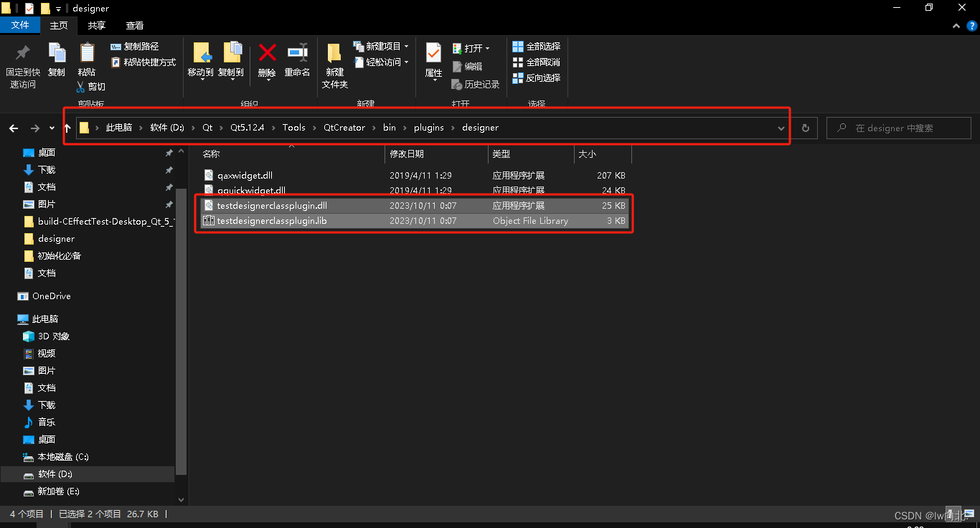Click Qt5.12.4 in the address breadcrumb
980x528 pixels.
[x=248, y=128]
